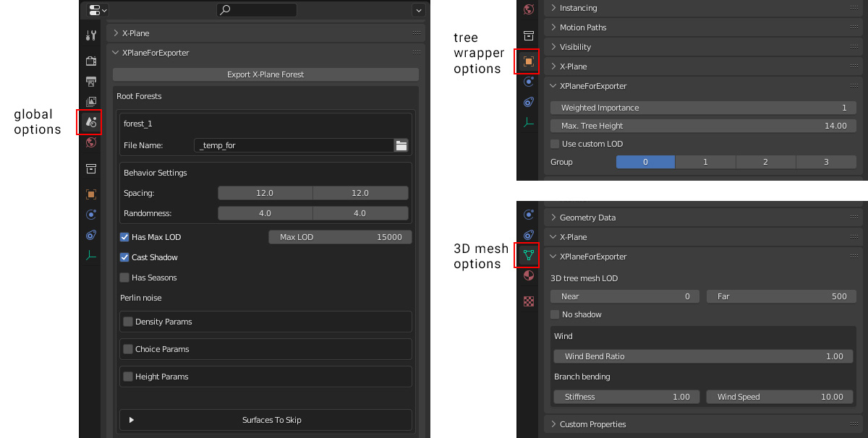Open the Output properties tab in the global options sidebar
Screen dimensions: 868x438
(x=91, y=81)
